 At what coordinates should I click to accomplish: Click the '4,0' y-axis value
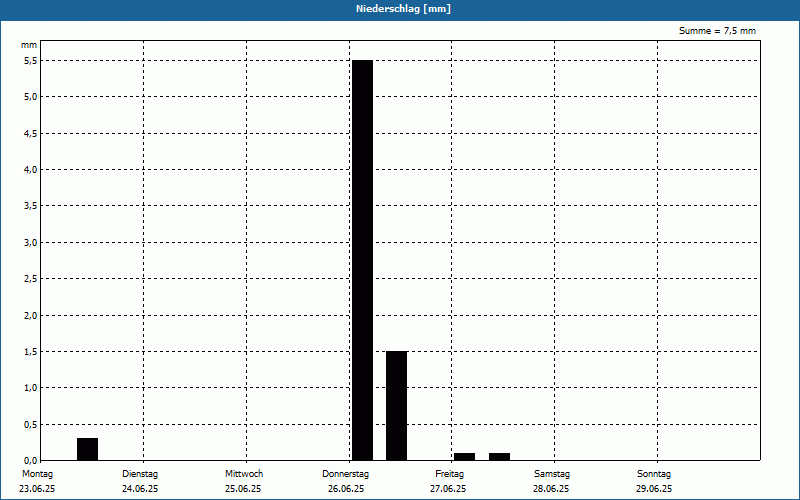31,170
